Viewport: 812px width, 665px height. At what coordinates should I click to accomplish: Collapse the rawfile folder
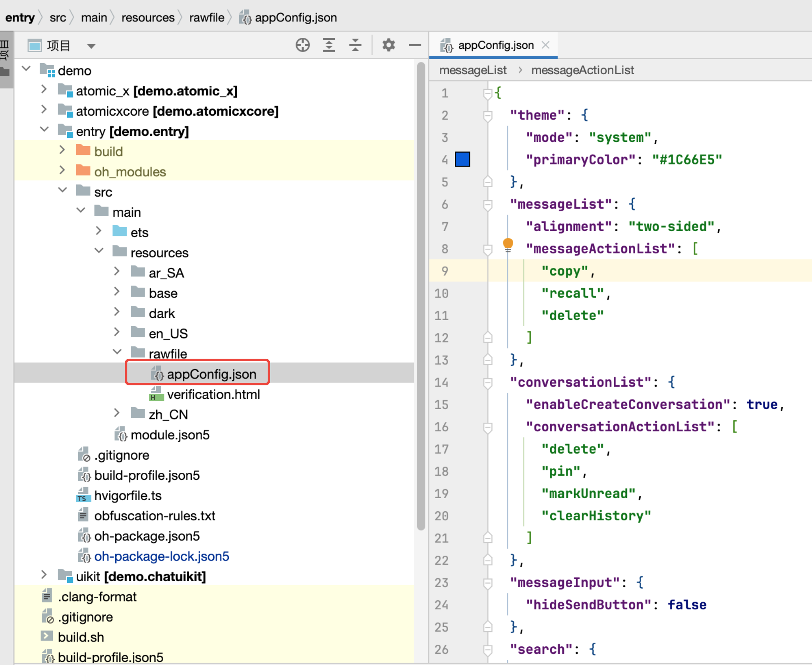click(x=117, y=352)
